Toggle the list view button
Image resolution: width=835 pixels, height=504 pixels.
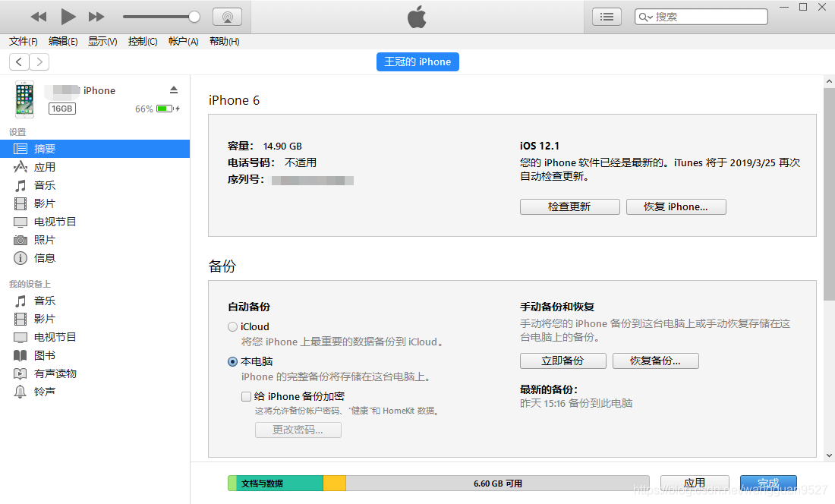pyautogui.click(x=607, y=17)
